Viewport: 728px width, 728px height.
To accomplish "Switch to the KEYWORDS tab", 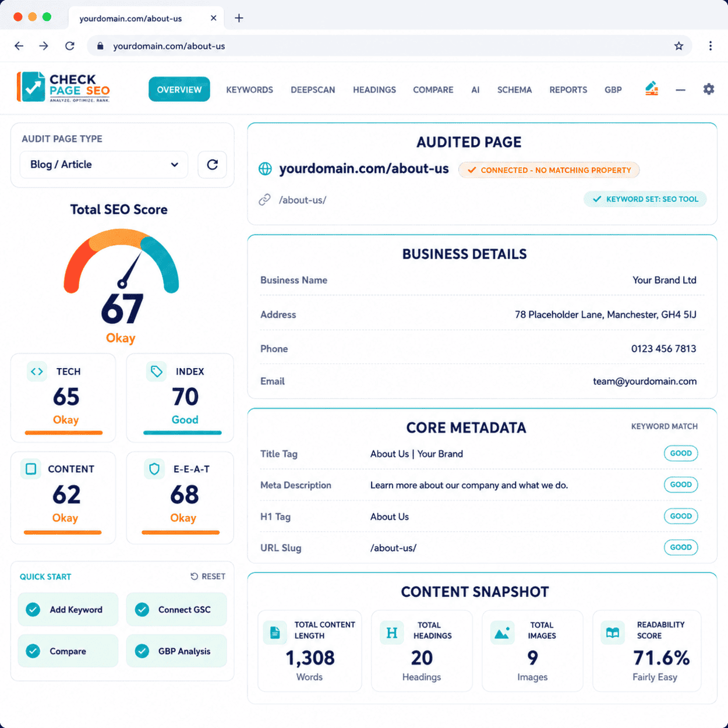I will 250,90.
